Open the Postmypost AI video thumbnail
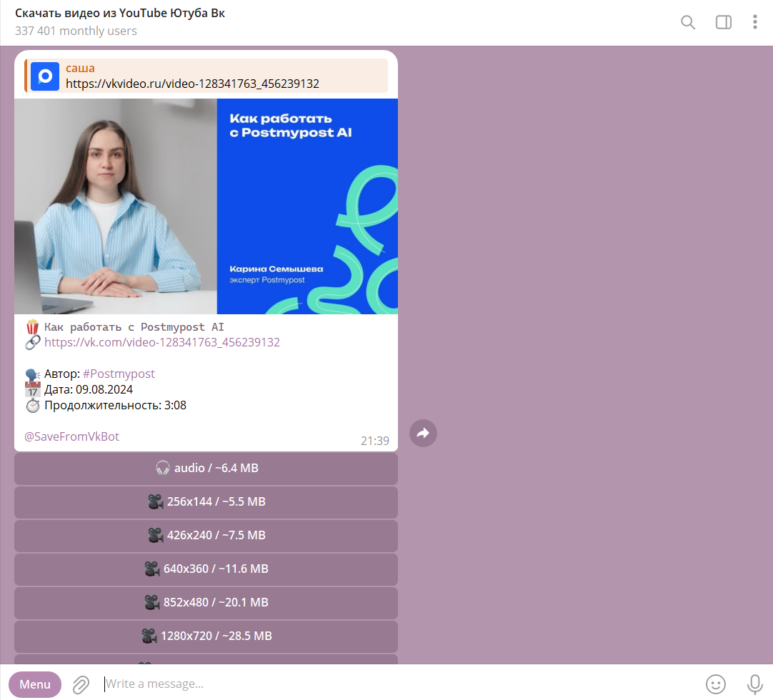Screen dimensions: 773x700 click(206, 206)
